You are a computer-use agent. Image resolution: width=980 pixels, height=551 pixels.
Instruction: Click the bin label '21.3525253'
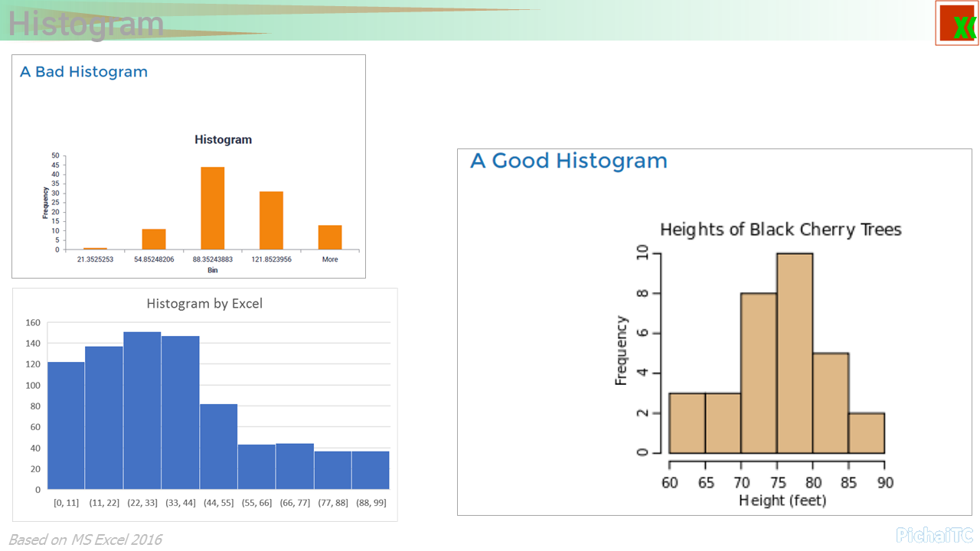[x=95, y=259]
